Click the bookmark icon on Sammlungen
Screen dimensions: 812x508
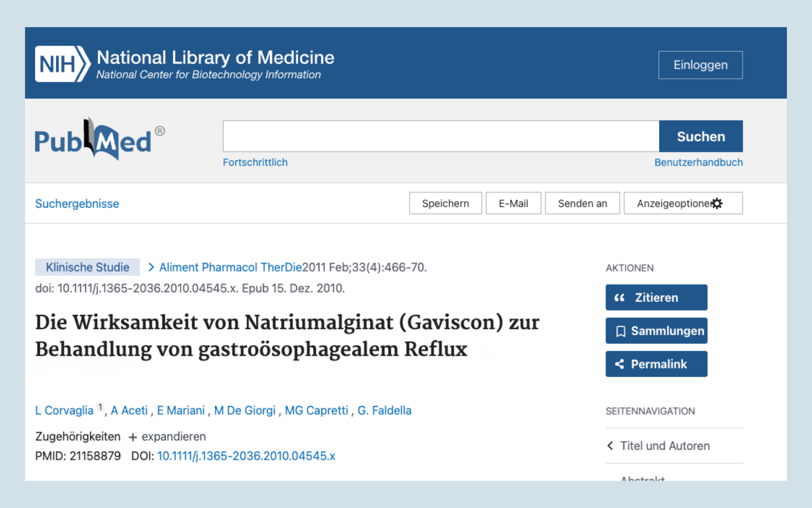point(620,331)
